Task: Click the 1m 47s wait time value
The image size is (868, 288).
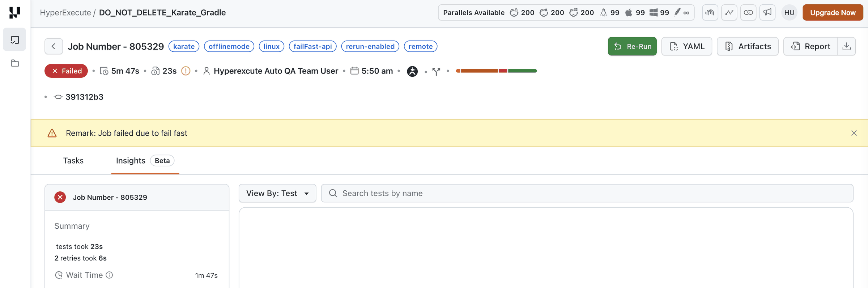Action: pos(206,275)
